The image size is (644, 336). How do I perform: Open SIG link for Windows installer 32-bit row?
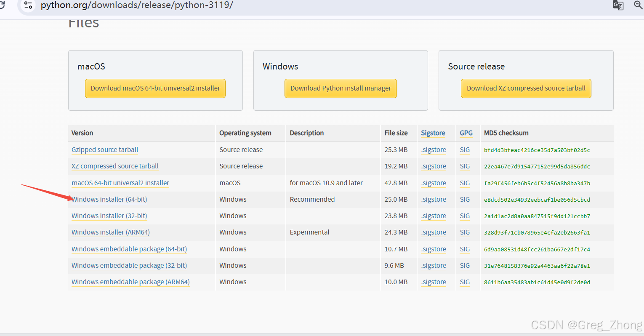(465, 216)
